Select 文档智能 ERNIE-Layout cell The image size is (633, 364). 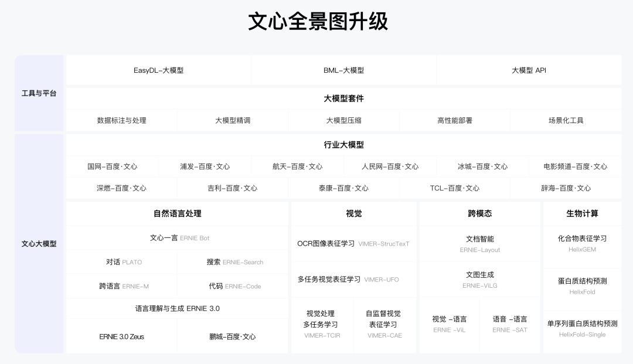click(479, 244)
